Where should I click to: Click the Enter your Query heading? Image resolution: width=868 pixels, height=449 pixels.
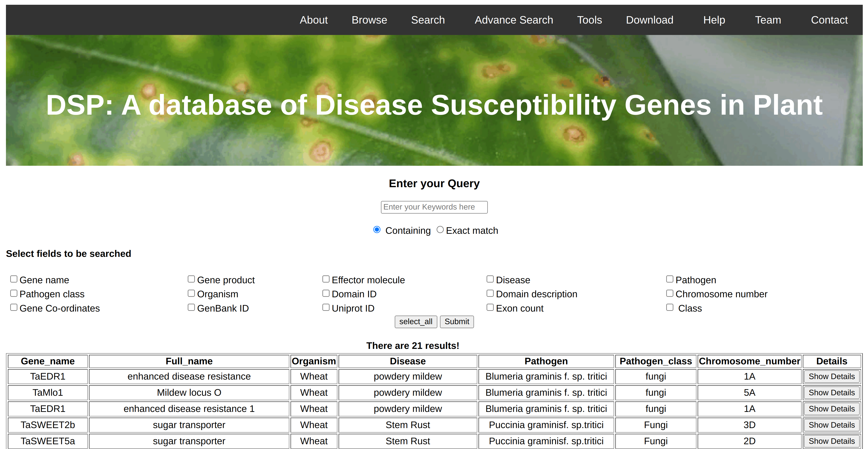tap(434, 183)
